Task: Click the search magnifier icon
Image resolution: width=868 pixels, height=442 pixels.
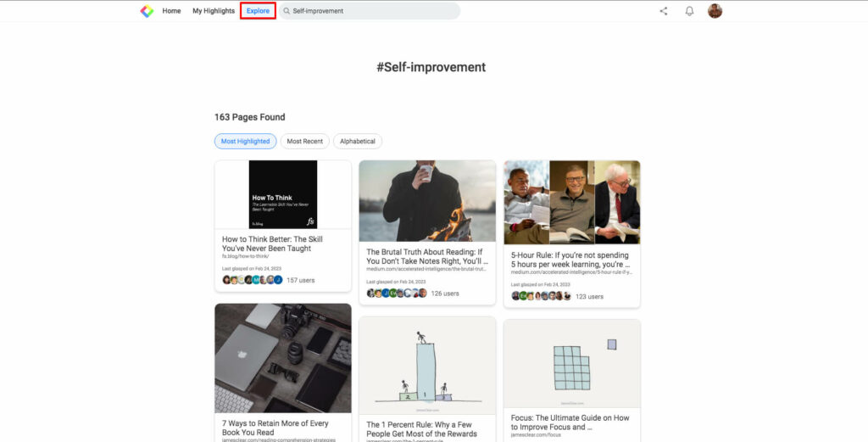Action: point(287,11)
